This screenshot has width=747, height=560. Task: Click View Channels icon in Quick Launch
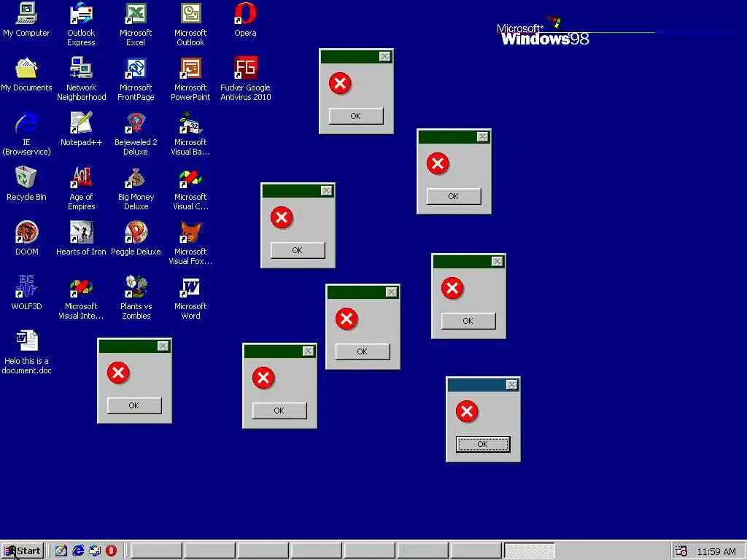[x=95, y=551]
